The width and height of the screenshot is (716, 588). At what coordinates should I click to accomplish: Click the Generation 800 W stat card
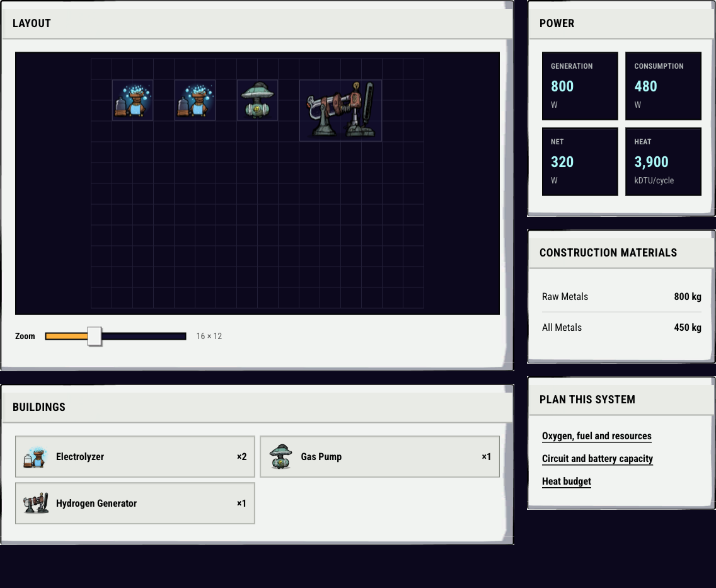[x=580, y=86]
